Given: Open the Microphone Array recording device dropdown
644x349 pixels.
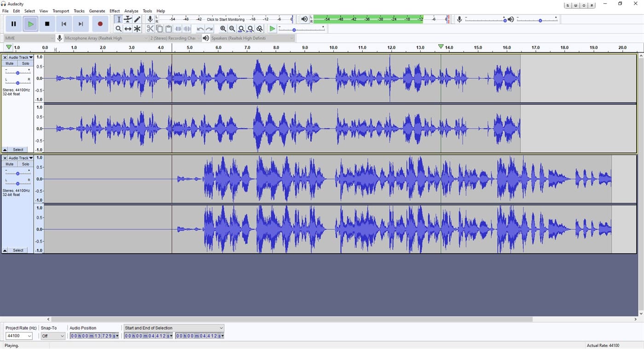Looking at the screenshot, I should pos(106,38).
